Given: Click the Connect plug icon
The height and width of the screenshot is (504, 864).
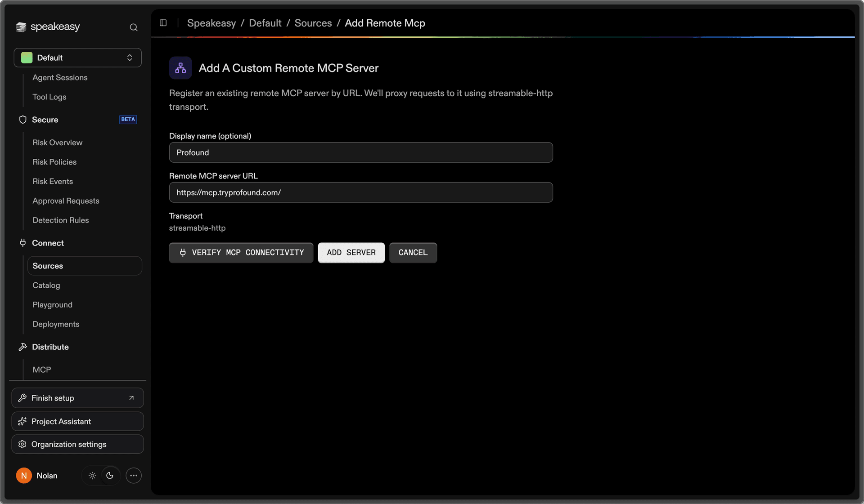Looking at the screenshot, I should (x=22, y=243).
